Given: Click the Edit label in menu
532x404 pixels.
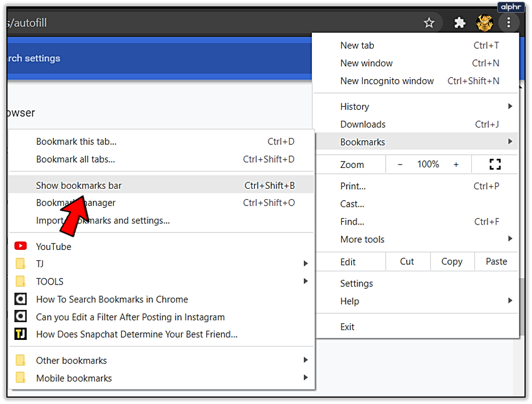Looking at the screenshot, I should 348,262.
